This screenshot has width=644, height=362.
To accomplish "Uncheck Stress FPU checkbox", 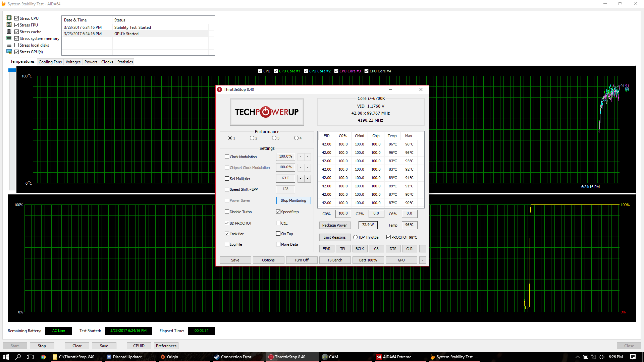I will tap(16, 25).
